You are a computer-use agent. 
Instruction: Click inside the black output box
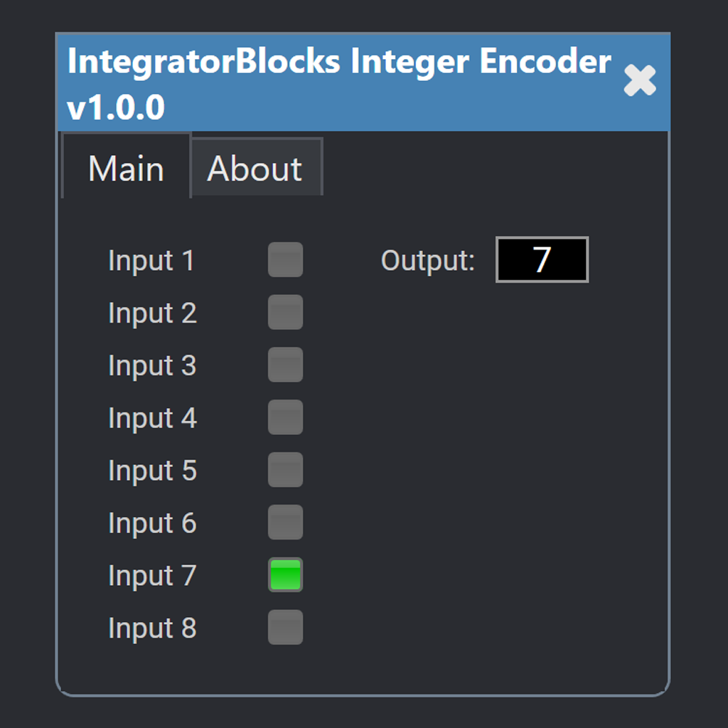click(x=541, y=260)
